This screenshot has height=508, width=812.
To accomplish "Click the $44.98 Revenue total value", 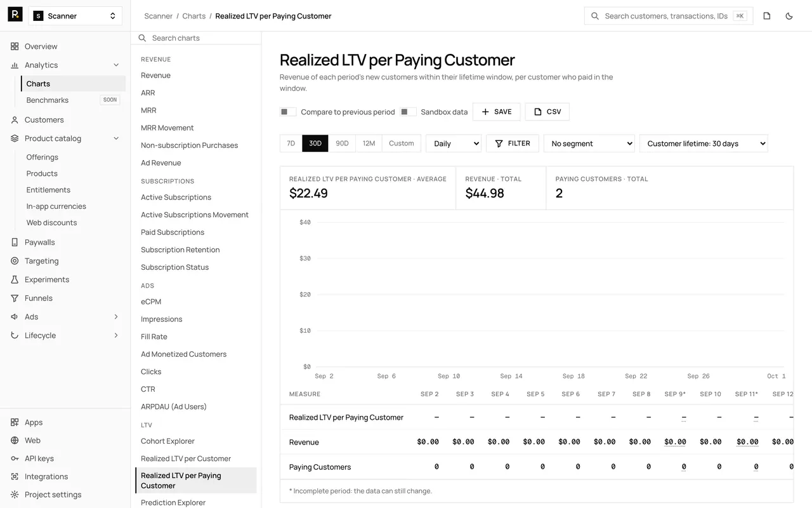I will [x=485, y=193].
